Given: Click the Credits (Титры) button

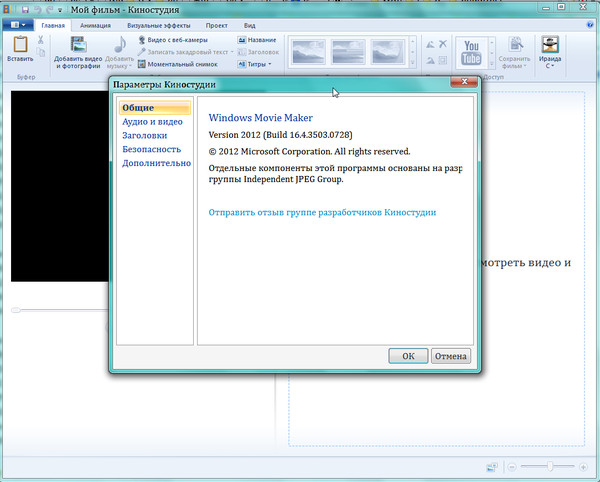Looking at the screenshot, I should pos(252,64).
